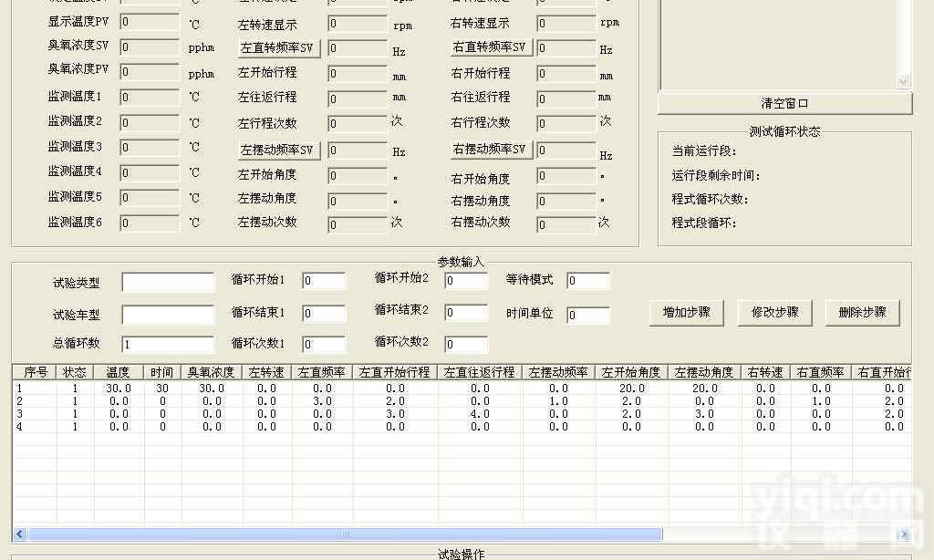The height and width of the screenshot is (560, 934).
Task: Click the 循环开始1 input field
Action: (324, 280)
